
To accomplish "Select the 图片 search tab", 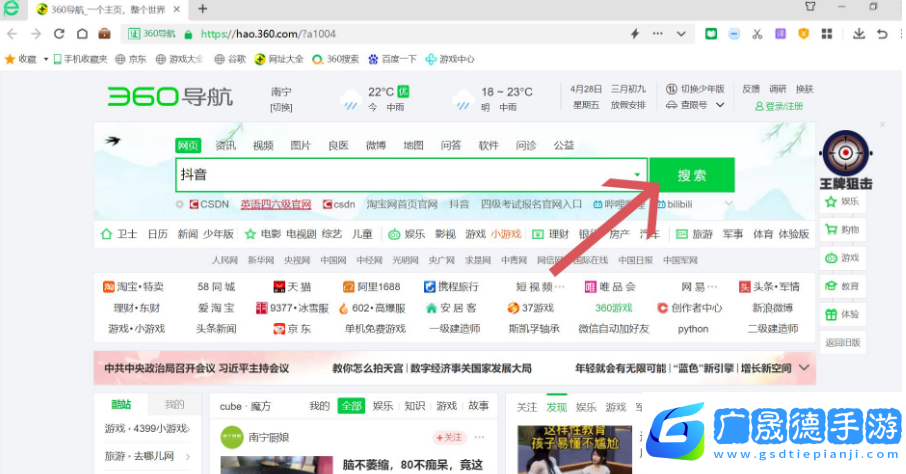I will tap(300, 146).
